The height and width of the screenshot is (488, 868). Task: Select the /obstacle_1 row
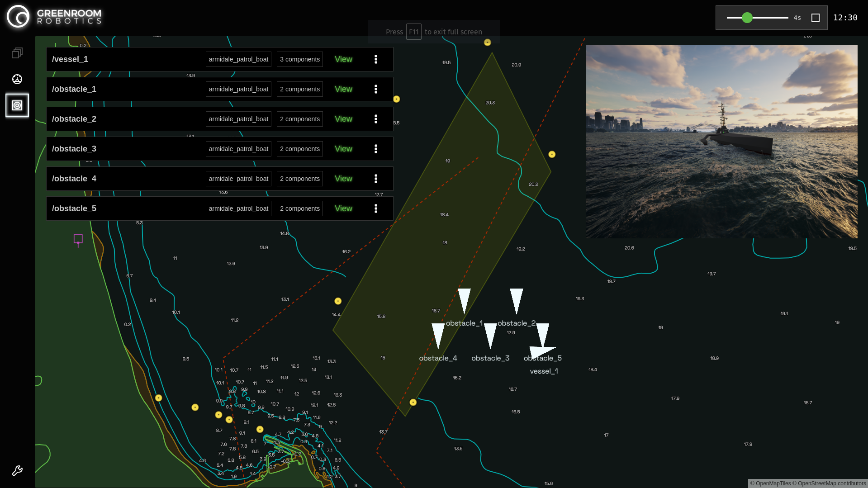[x=127, y=89]
